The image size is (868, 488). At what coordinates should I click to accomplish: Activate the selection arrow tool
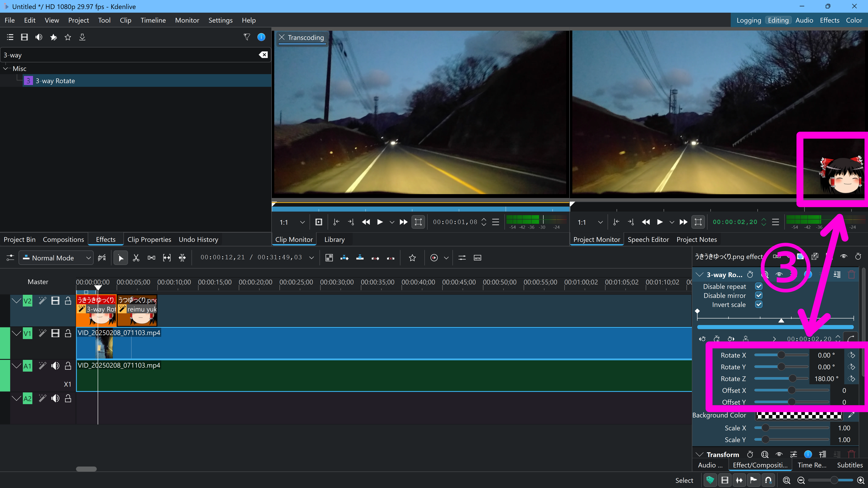pos(121,258)
